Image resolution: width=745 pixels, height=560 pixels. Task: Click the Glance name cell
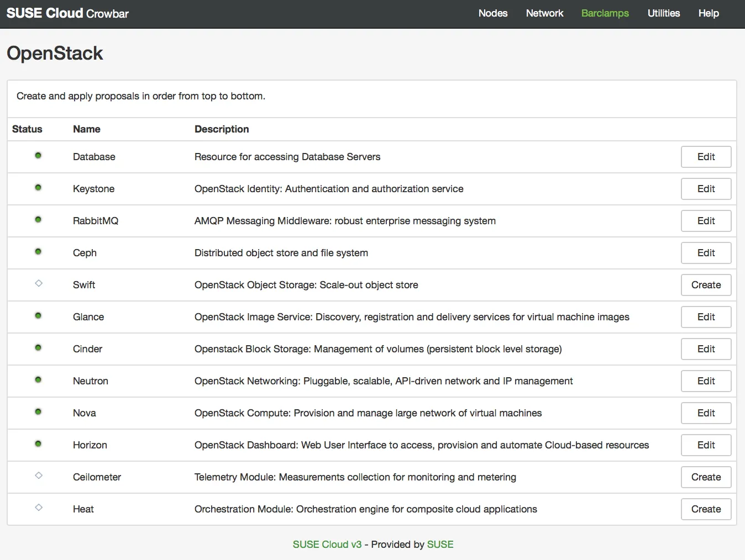88,317
